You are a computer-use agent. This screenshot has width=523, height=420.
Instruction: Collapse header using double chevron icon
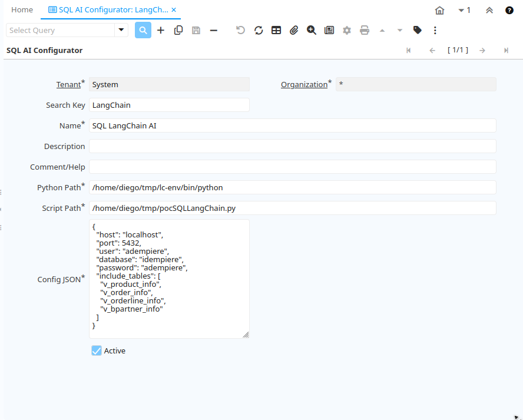tap(489, 10)
